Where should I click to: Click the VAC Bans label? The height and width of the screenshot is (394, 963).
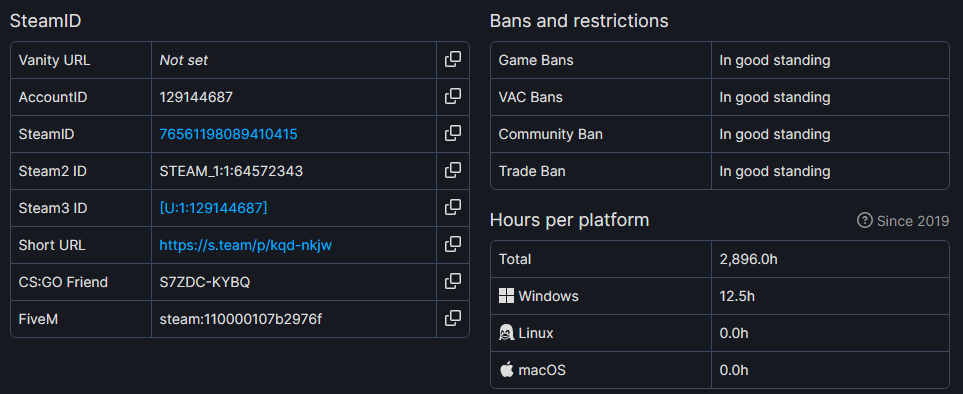point(531,97)
